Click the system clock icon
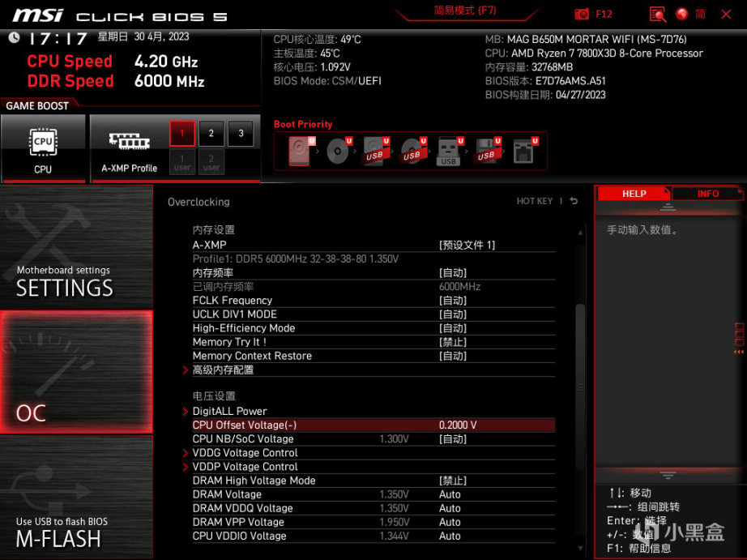Screen dimensions: 747x560 [15, 37]
